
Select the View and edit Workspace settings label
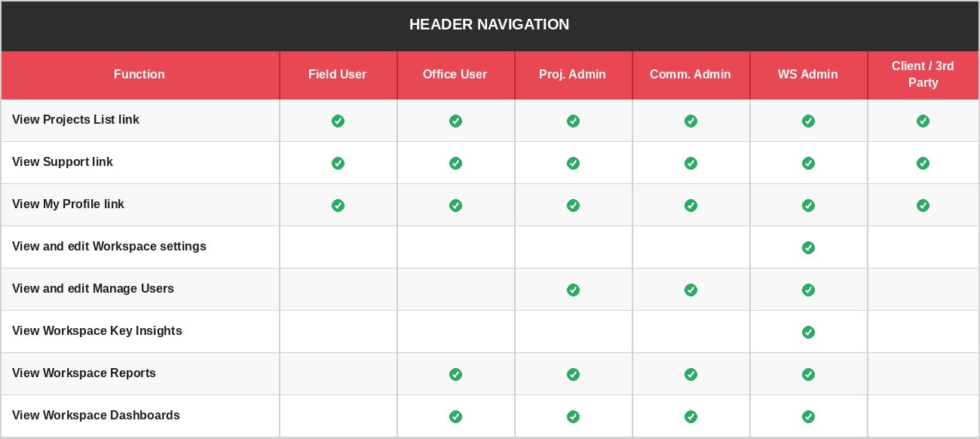(x=109, y=247)
